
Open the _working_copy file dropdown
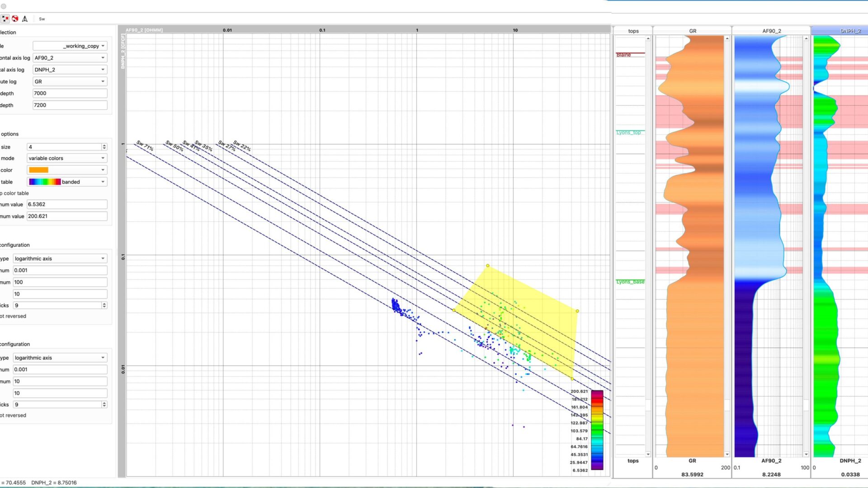[x=70, y=46]
